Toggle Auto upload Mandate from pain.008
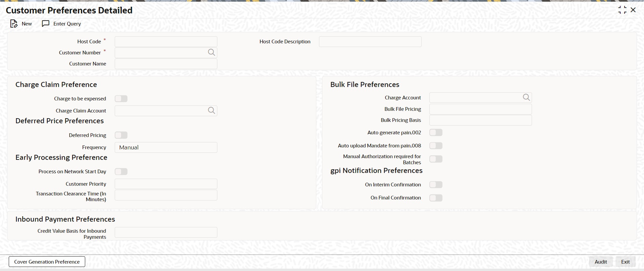Image resolution: width=644 pixels, height=271 pixels. (436, 146)
